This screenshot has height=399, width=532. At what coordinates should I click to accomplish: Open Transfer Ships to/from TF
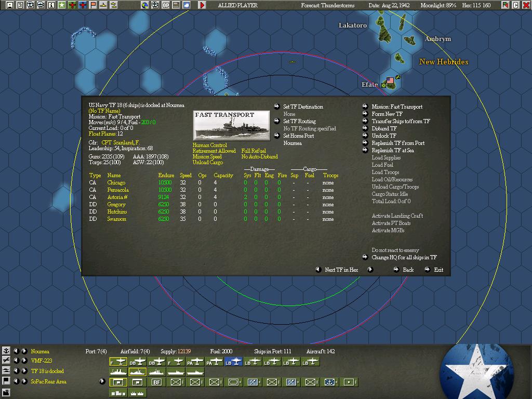click(401, 122)
